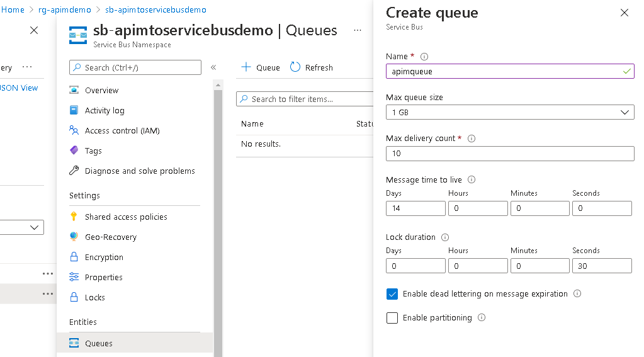
Task: Click the Diagnose wrench icon
Action: point(74,171)
